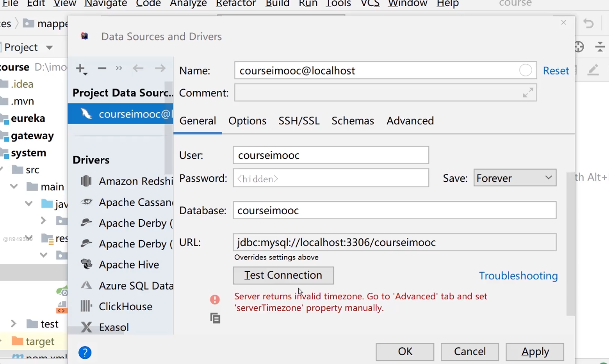Switch to Advanced tab
The height and width of the screenshot is (364, 609).
(410, 121)
